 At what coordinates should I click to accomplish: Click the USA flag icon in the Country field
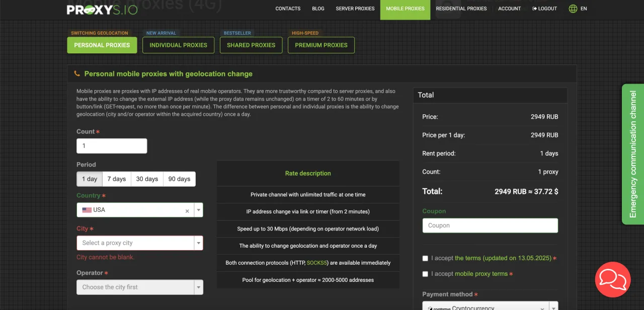[x=87, y=210]
